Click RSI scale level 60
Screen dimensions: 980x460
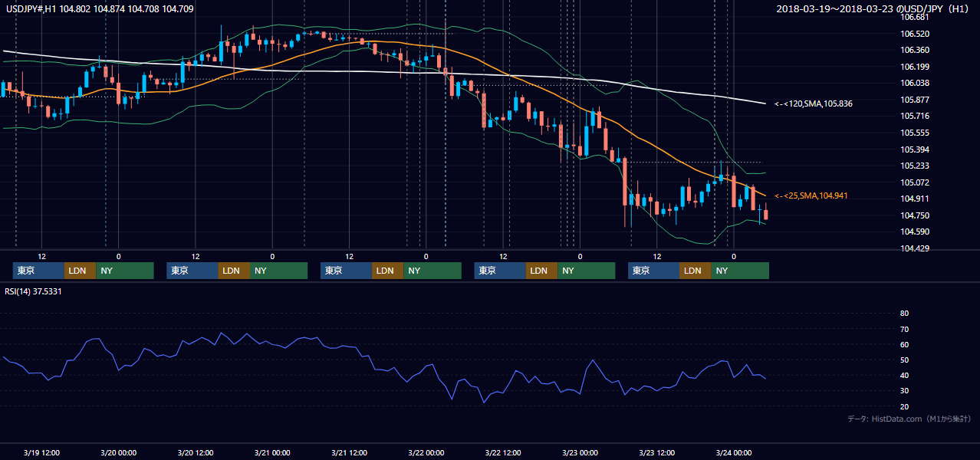[904, 344]
